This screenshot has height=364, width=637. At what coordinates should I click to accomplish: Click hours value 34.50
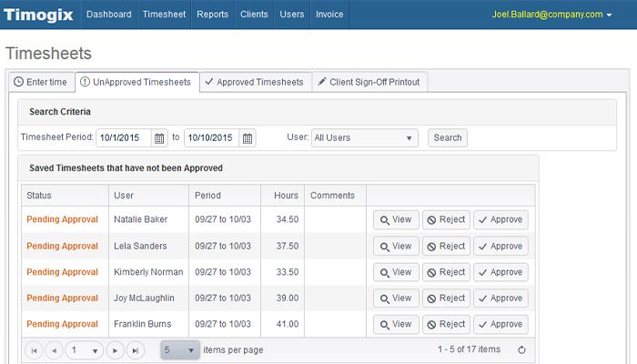(288, 219)
